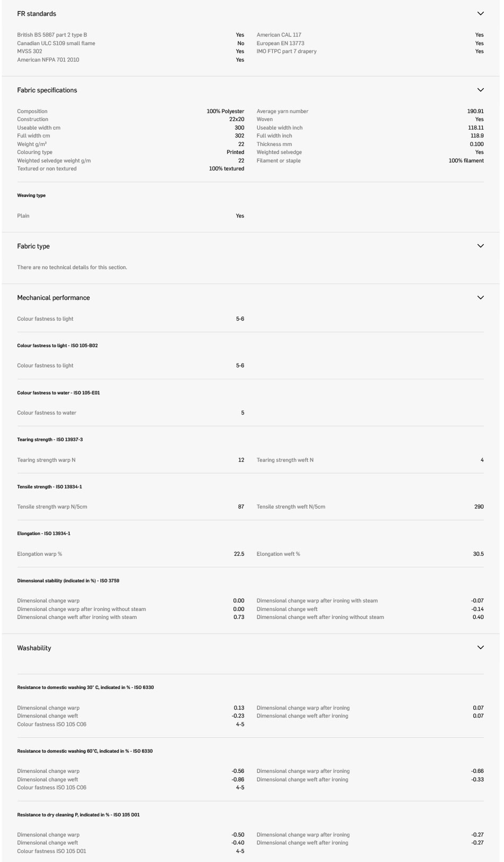Click the Canadian ULC S109 small flame label

pyautogui.click(x=56, y=44)
